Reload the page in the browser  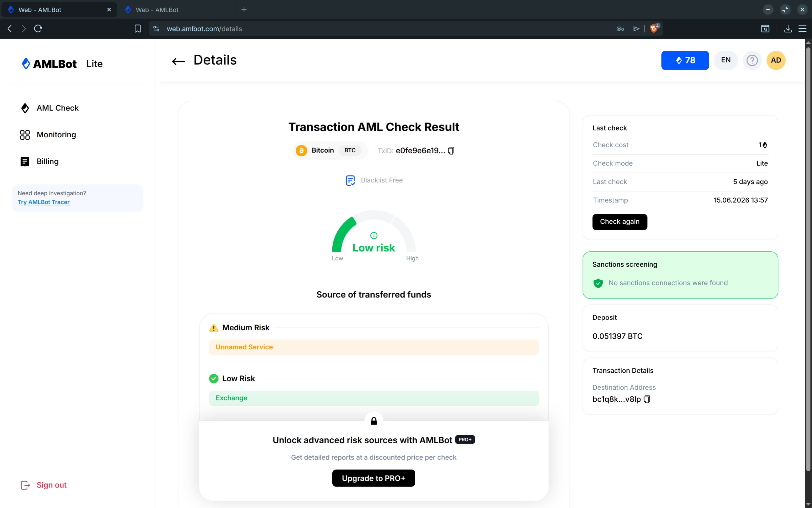38,29
